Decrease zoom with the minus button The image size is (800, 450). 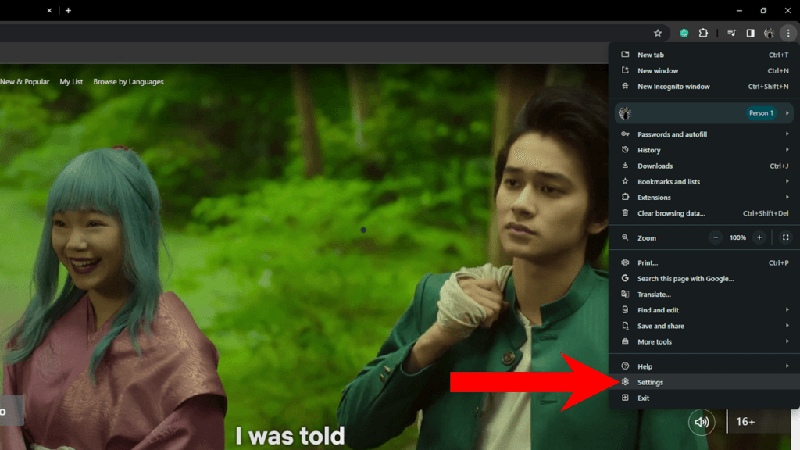[715, 237]
